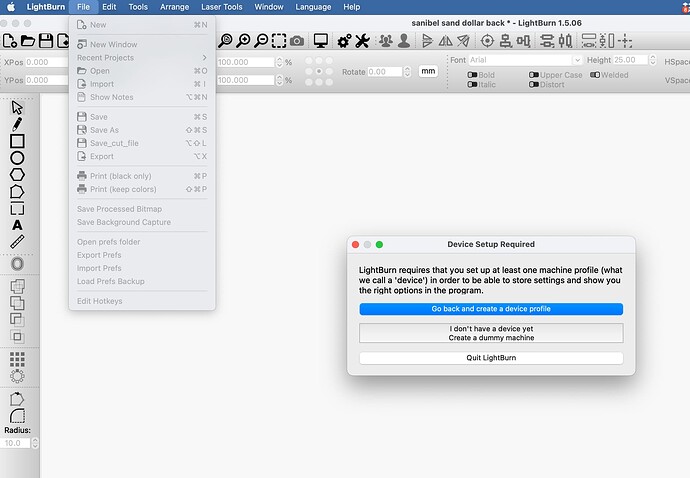Click the mm units button
This screenshot has height=478, width=690.
428,71
